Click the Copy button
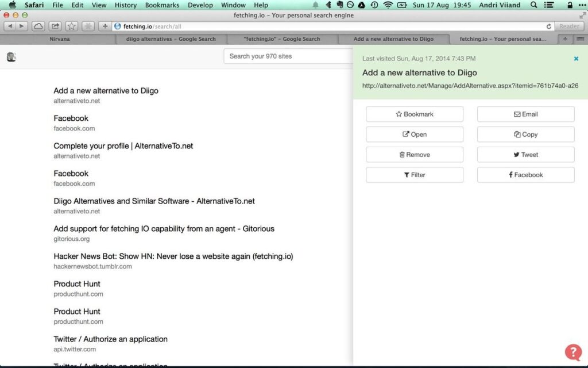 pyautogui.click(x=525, y=135)
